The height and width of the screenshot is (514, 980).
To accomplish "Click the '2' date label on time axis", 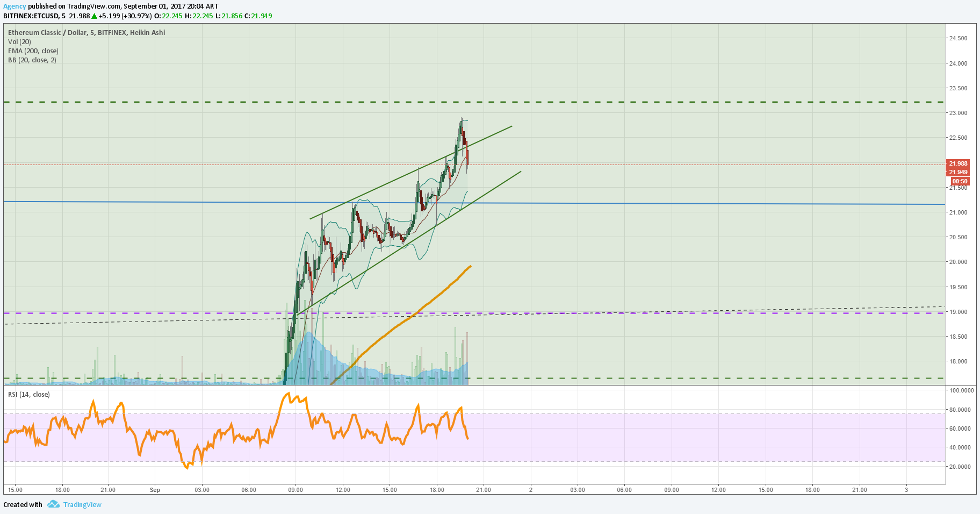I will click(531, 490).
